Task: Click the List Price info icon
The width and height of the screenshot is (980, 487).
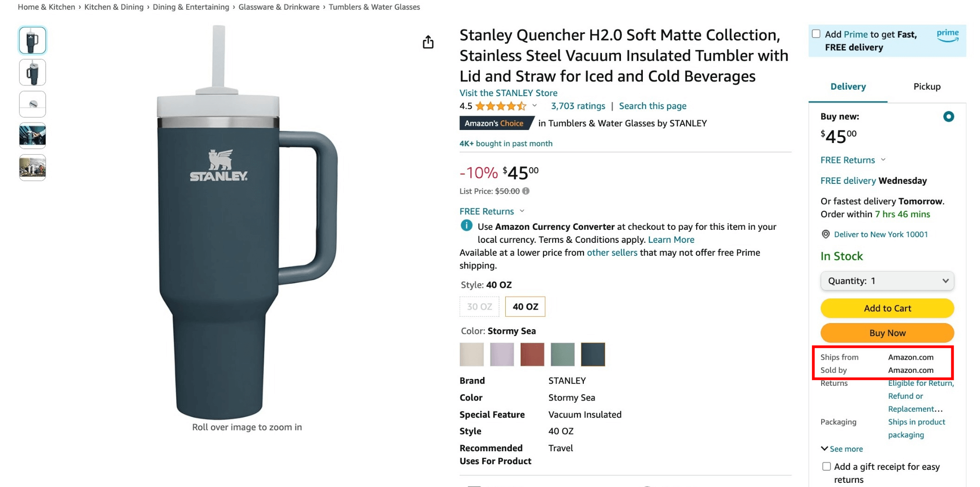Action: (x=526, y=191)
